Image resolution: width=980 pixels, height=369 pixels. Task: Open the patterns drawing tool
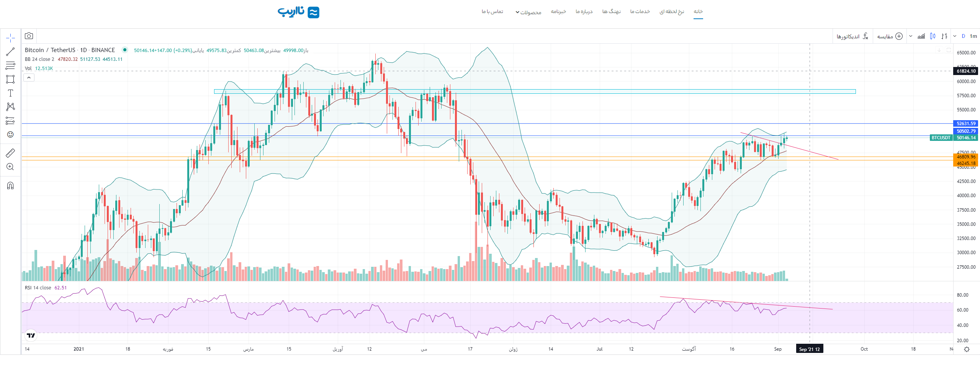[x=10, y=107]
